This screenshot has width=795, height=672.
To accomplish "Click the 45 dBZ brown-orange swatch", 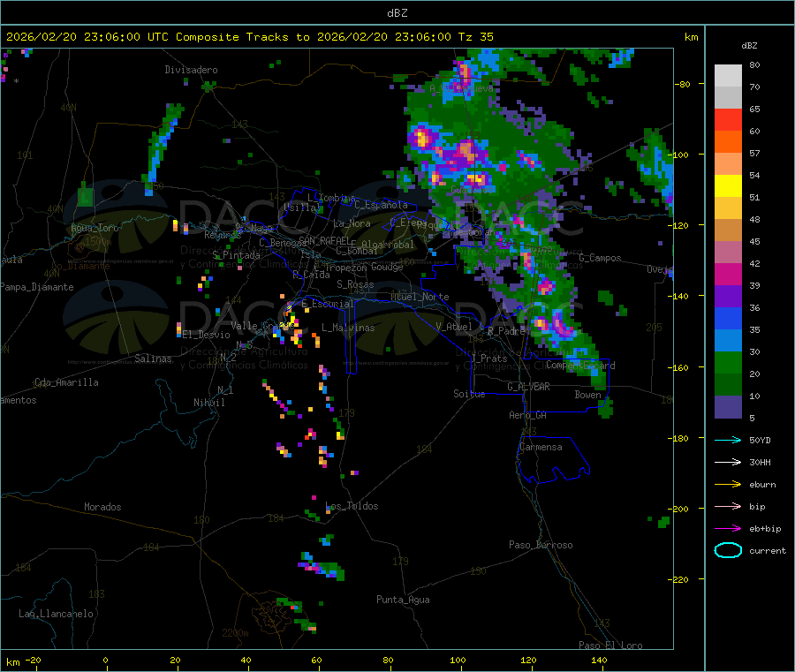I will (728, 230).
